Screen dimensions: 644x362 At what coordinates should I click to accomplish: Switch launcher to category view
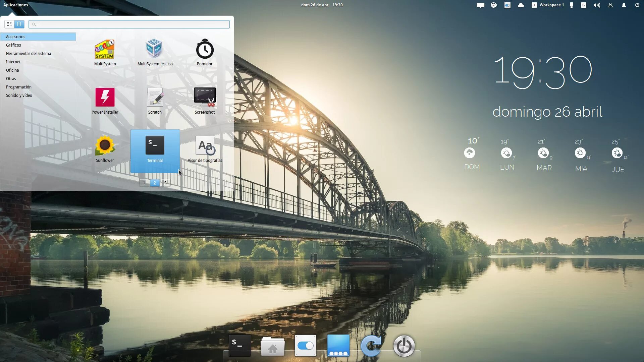[x=19, y=24]
